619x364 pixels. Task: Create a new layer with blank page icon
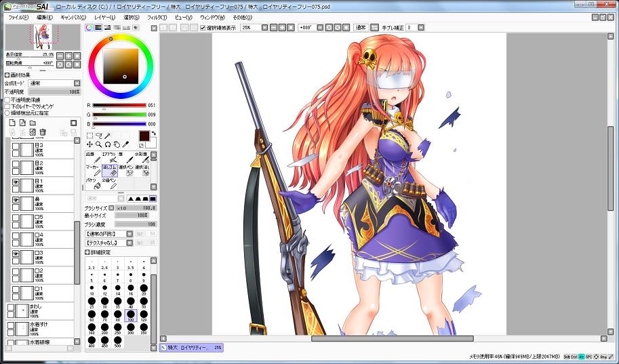pyautogui.click(x=12, y=123)
